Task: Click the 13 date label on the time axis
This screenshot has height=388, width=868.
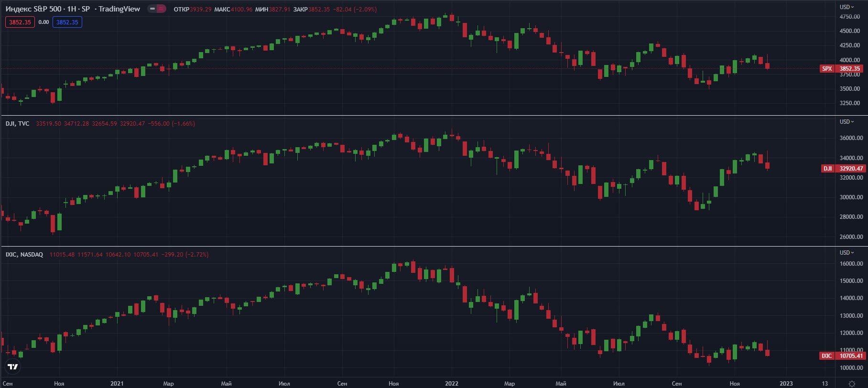Action: click(825, 383)
